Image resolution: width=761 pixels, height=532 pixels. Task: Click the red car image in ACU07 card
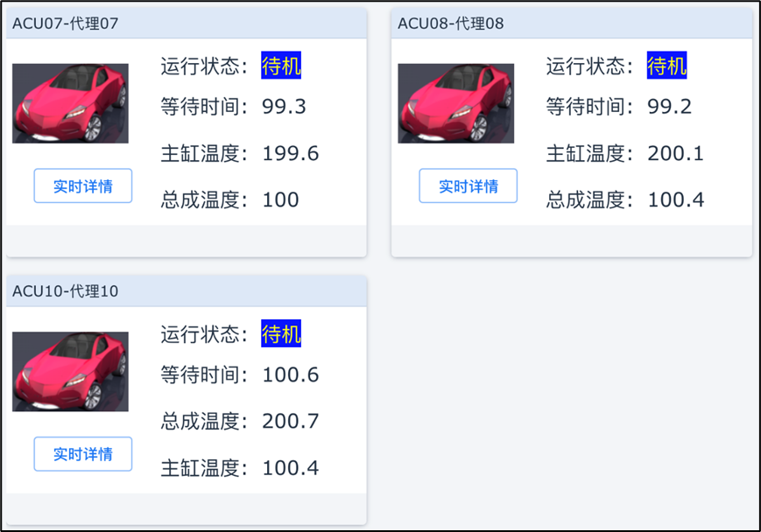70,103
